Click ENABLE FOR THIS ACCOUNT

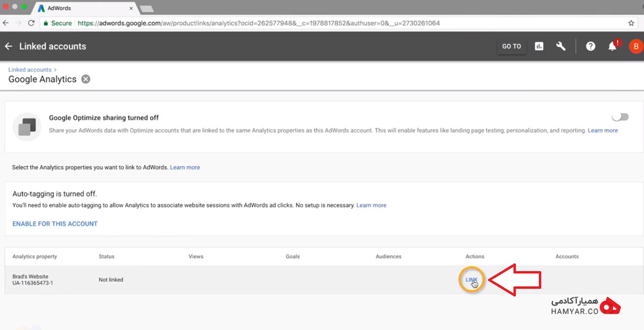pyautogui.click(x=55, y=224)
